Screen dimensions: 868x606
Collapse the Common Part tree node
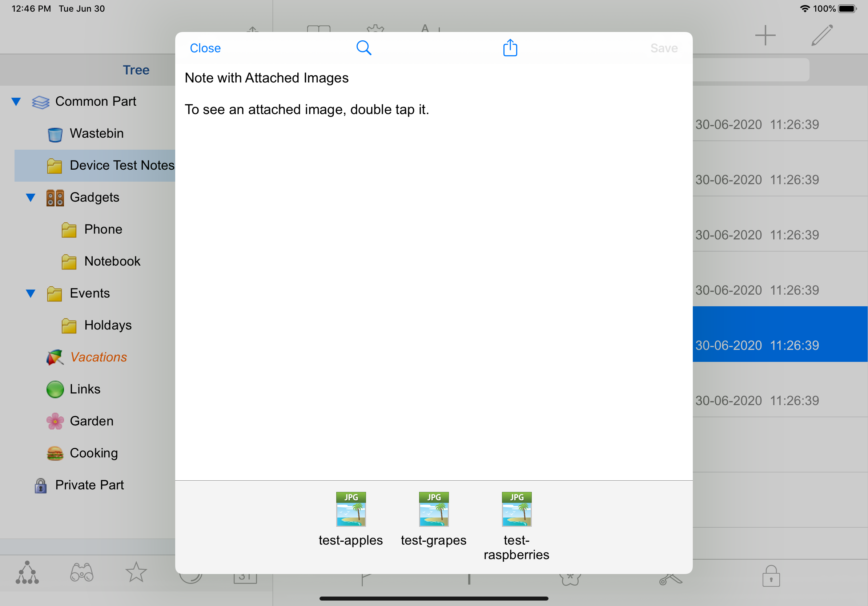point(16,102)
